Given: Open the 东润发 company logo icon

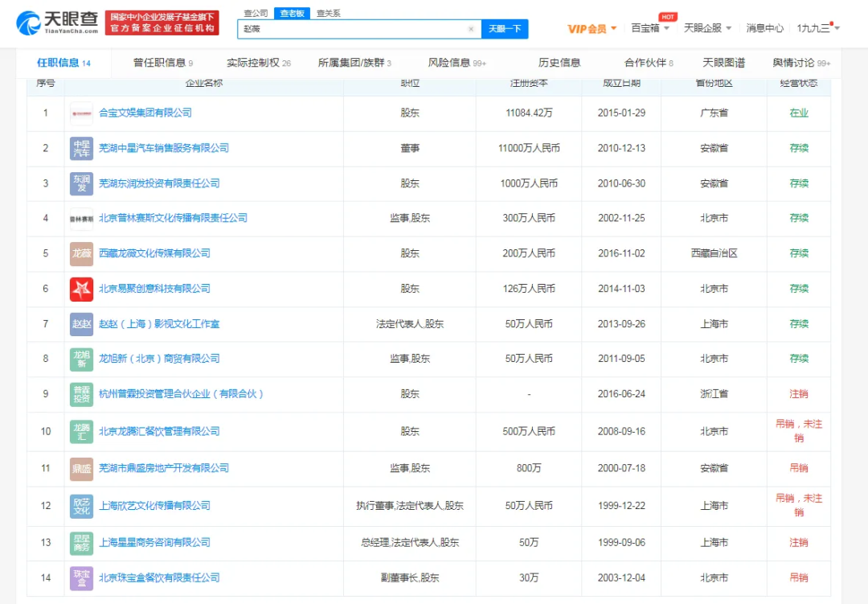Looking at the screenshot, I should click(81, 183).
